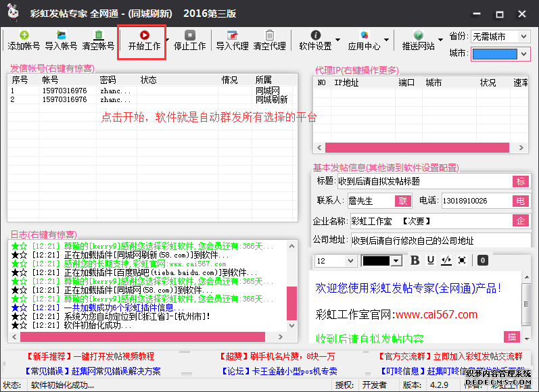
Task: Click the 0 counter icon in editor toolbar
Action: tap(483, 260)
